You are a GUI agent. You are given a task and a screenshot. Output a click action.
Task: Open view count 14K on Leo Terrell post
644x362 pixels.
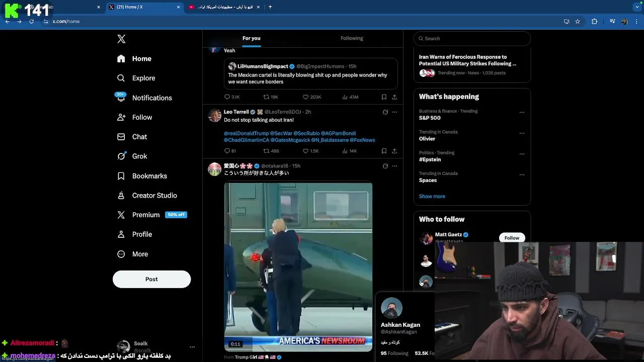[x=350, y=151]
